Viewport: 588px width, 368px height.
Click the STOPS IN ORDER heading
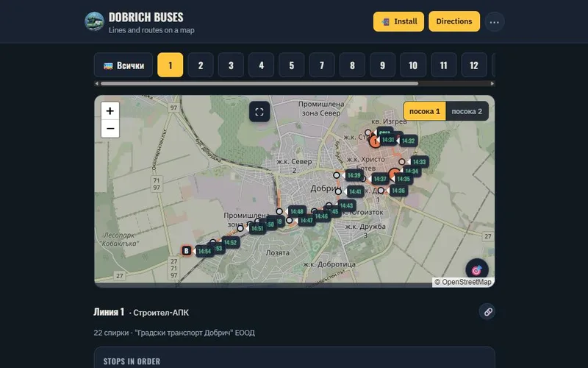click(132, 361)
